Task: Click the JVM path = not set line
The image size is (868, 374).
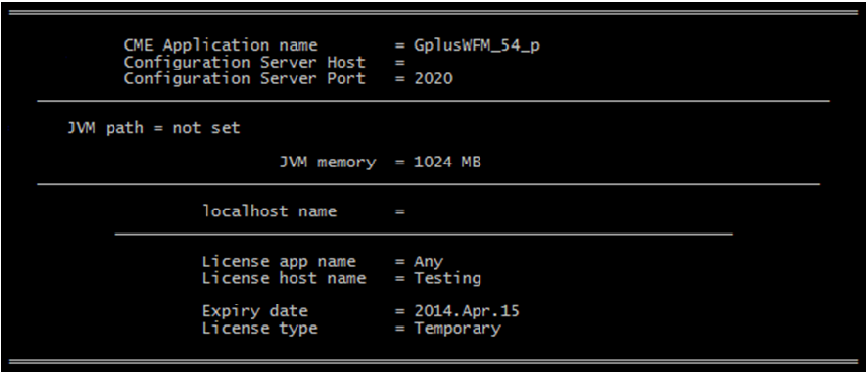Action: click(x=154, y=128)
